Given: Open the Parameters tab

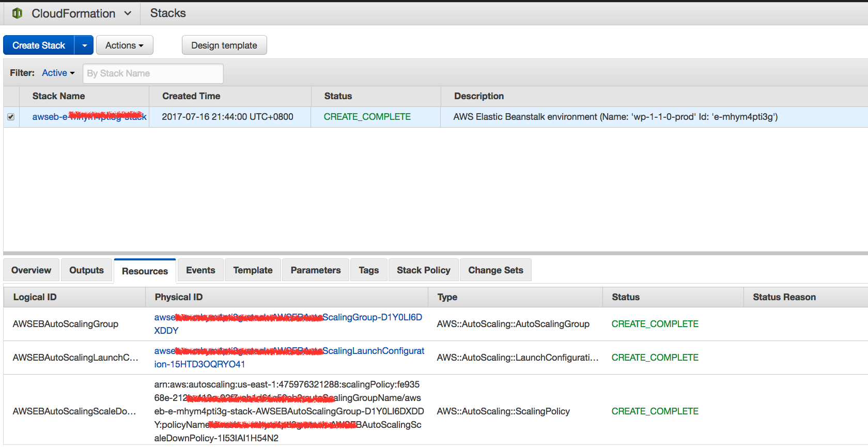Looking at the screenshot, I should (316, 270).
